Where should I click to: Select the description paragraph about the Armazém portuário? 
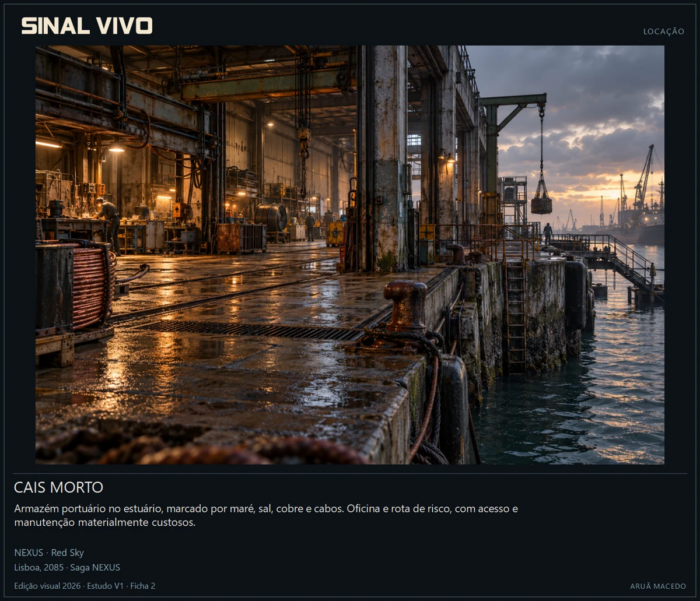(266, 515)
